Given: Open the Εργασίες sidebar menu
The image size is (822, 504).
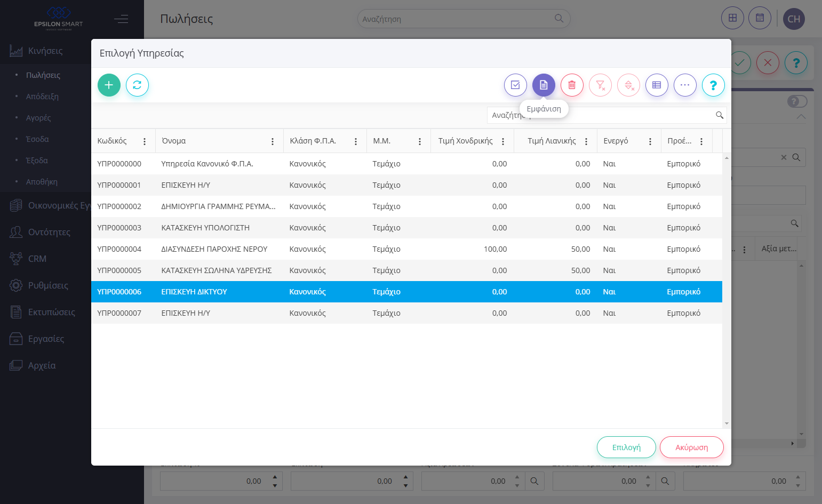Looking at the screenshot, I should (45, 339).
